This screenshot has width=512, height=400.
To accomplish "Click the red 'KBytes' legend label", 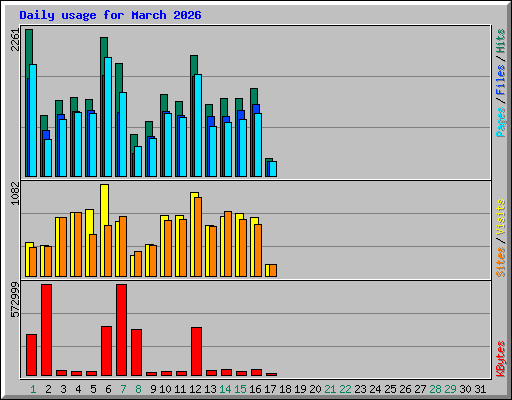I will pos(501,359).
